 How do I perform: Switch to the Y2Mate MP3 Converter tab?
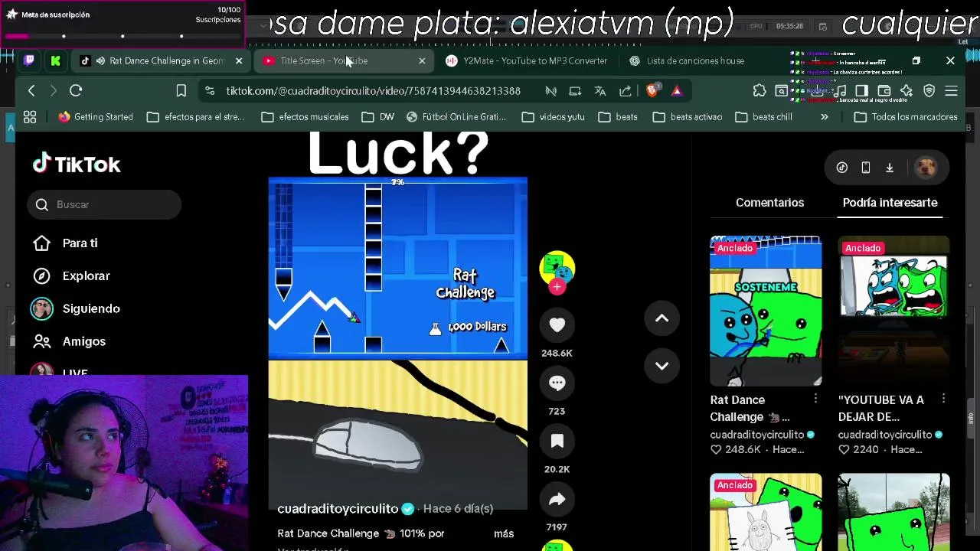(528, 60)
